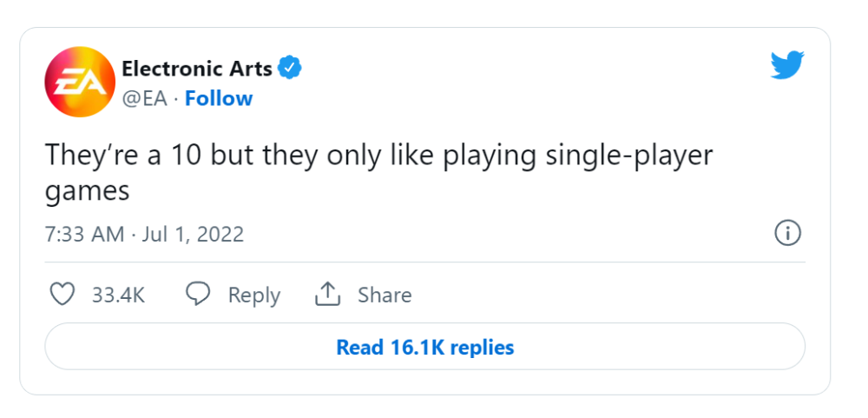Open the Electronic Arts display name
The image size is (868, 418).
tap(197, 68)
